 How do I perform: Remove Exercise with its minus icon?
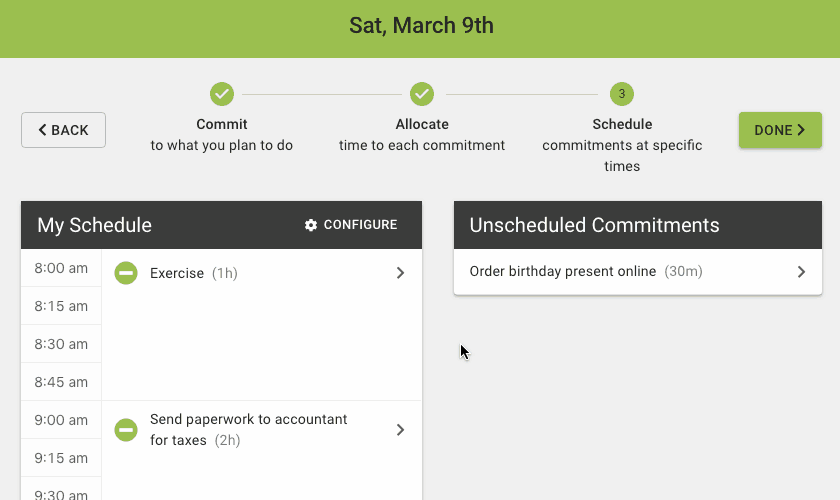click(x=126, y=273)
